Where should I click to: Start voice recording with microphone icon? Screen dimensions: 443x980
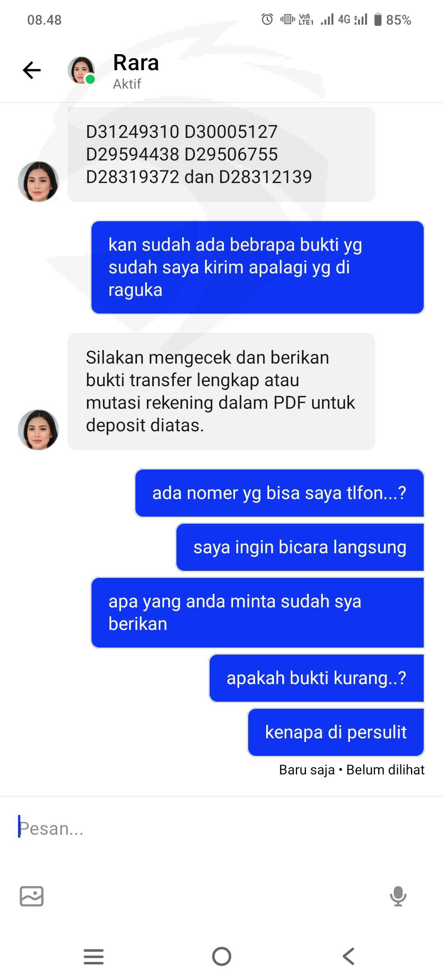pos(398,896)
